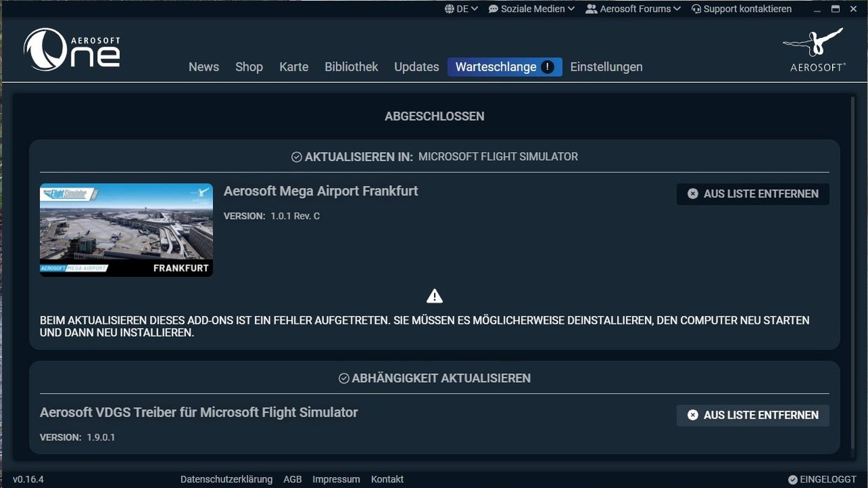Click the Aerosoft brand logo at top right
This screenshot has height=488, width=868.
(814, 50)
